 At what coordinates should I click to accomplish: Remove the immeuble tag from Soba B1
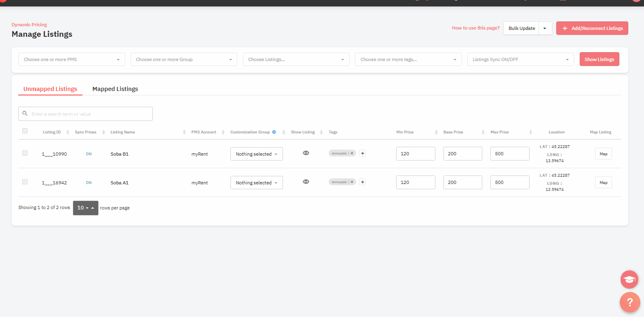[352, 153]
